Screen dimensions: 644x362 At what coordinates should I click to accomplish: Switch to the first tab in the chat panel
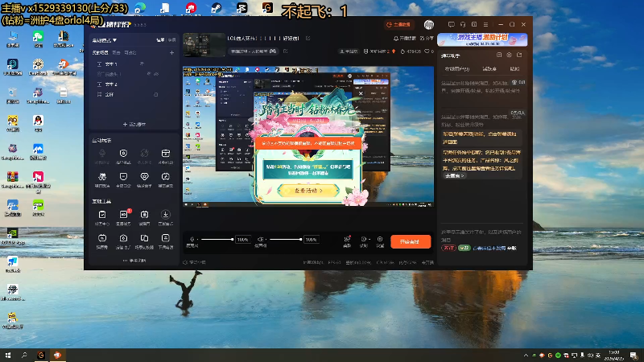457,69
